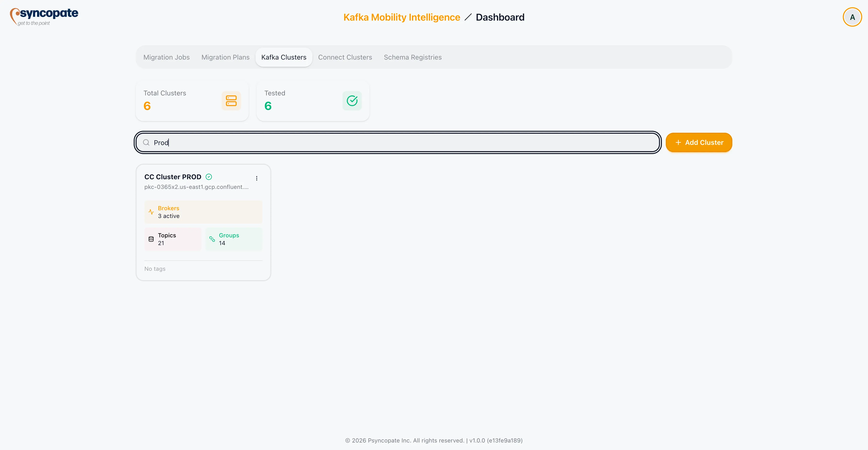
Task: Click the Tested checkmark icon
Action: [352, 101]
